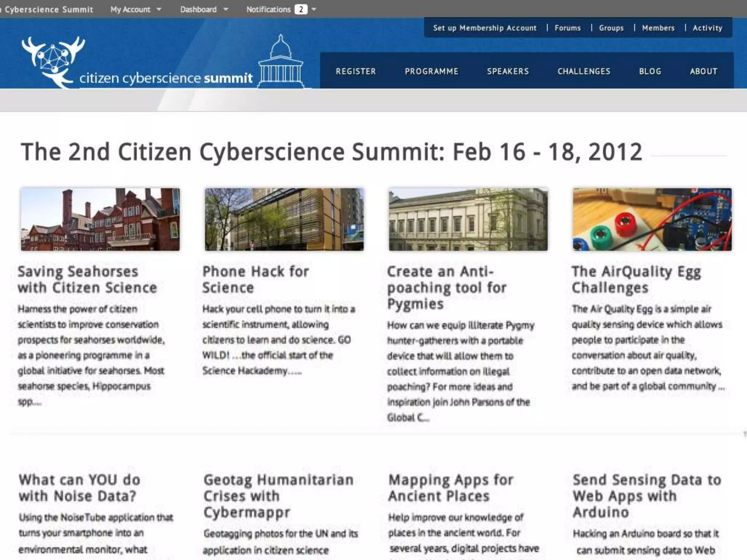Click the Notifications count badge
Screen dimensions: 747x560
[x=301, y=9]
